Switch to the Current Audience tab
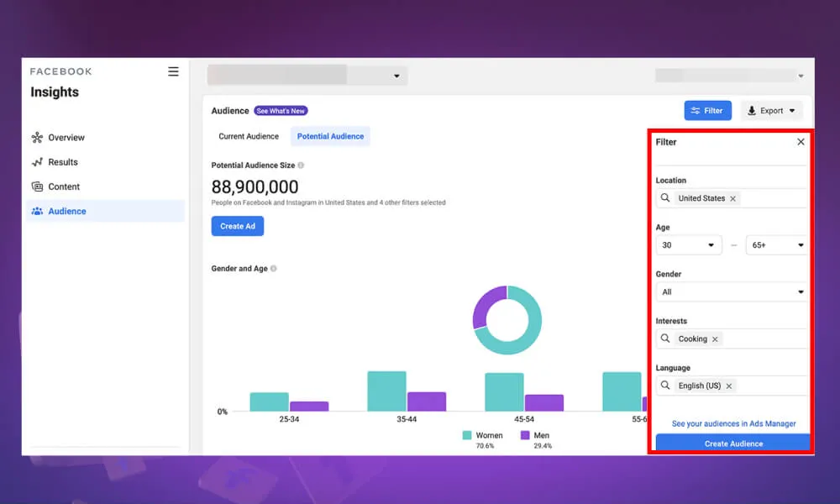840x504 pixels. (x=247, y=135)
